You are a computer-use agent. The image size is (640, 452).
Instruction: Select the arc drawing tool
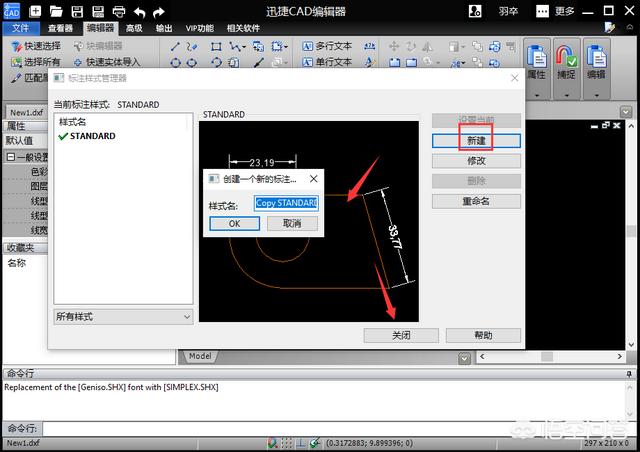[216, 62]
